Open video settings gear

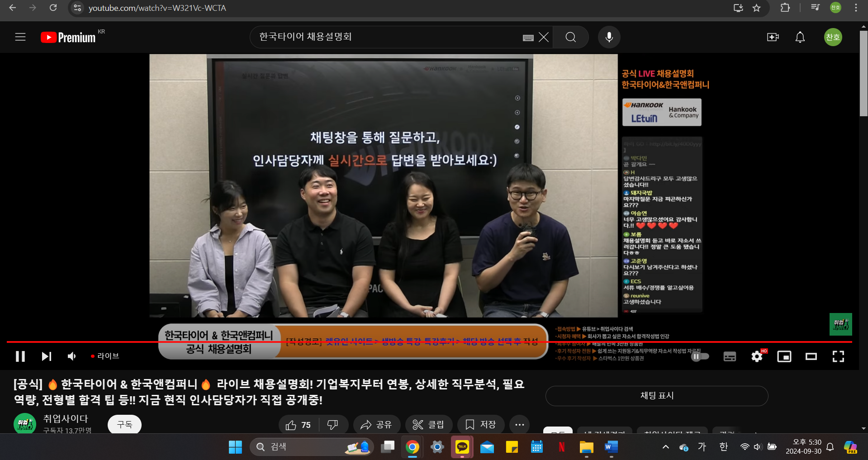point(757,357)
